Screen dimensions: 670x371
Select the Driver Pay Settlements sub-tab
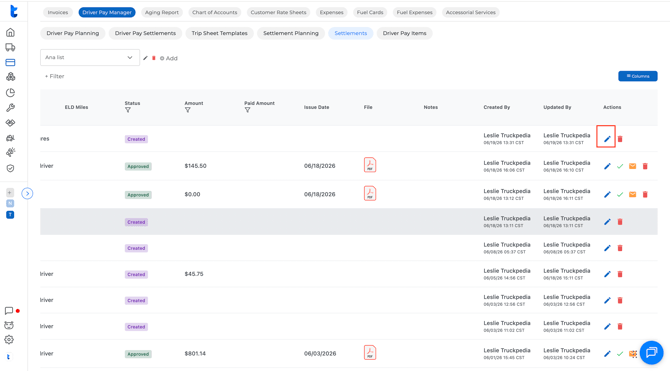tap(145, 33)
